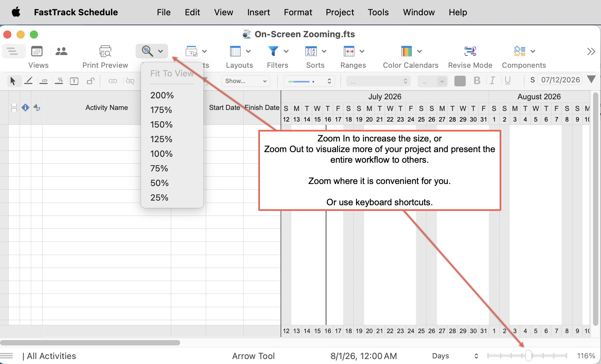Open the bar style line dropdown
Viewport: 601px width, 364px height.
pos(309,81)
